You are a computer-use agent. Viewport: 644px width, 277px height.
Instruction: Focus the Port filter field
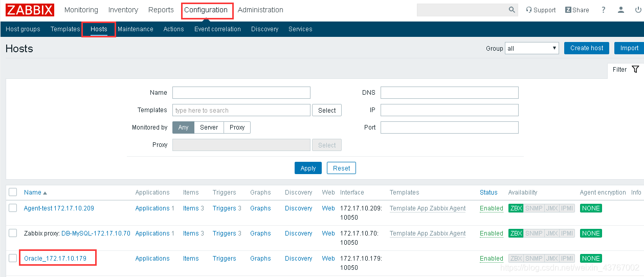point(450,127)
